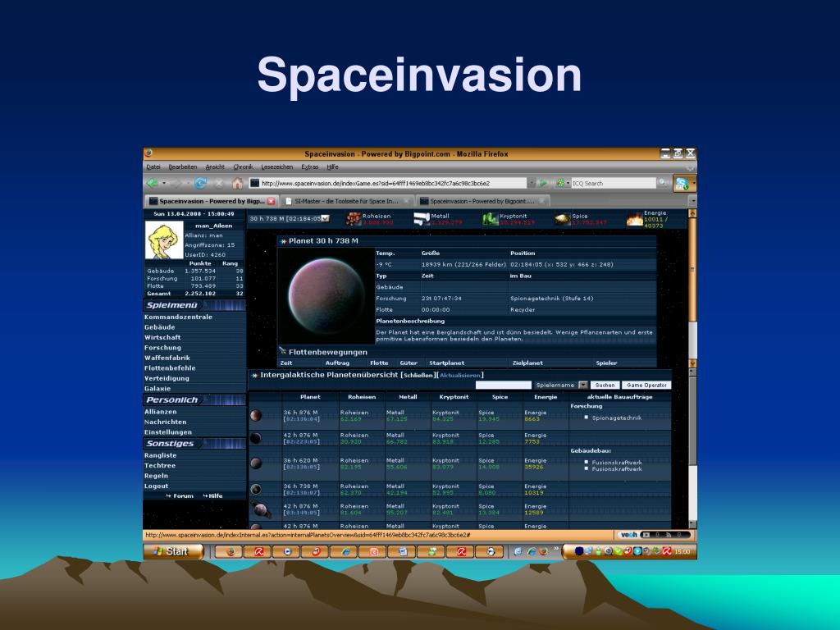The image size is (840, 630).
Task: Open the Techtree link
Action: [x=160, y=466]
